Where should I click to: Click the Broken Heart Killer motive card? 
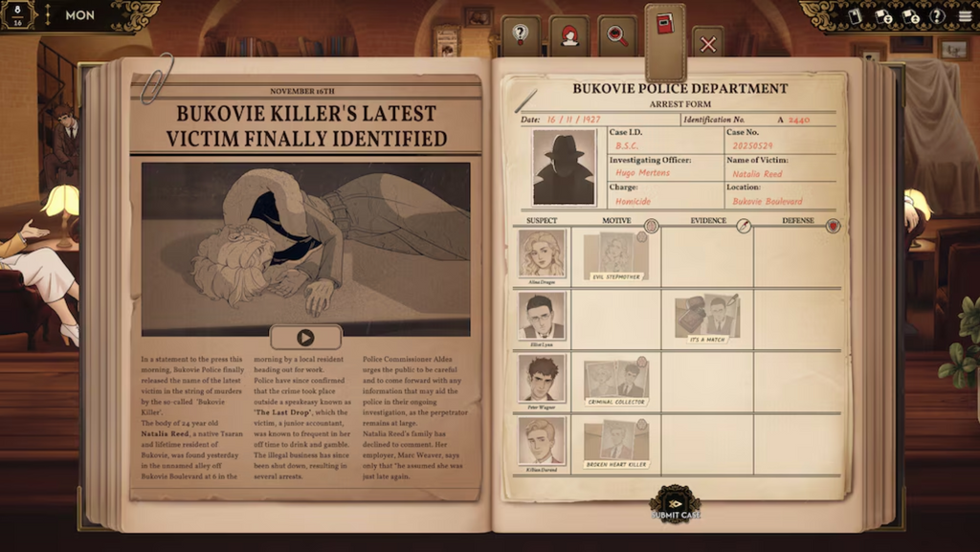616,445
